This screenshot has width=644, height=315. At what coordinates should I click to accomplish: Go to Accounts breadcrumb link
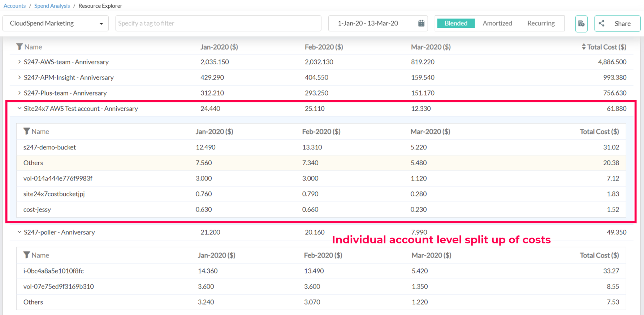tap(14, 6)
